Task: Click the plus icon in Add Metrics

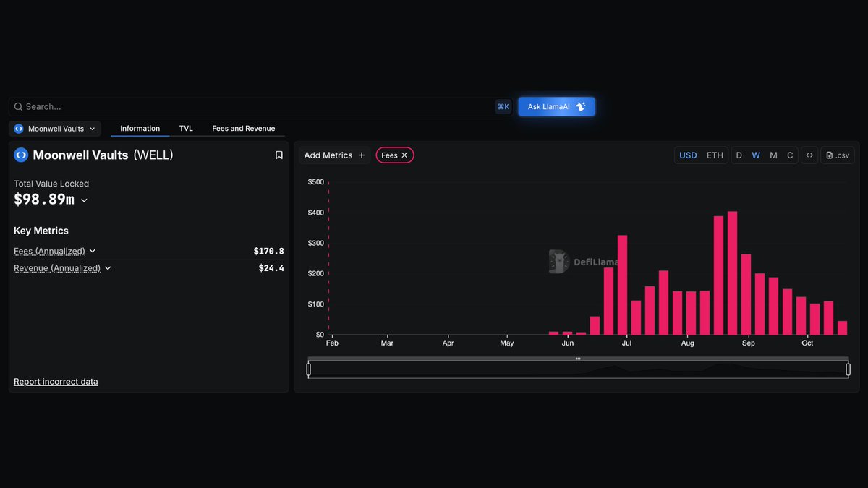Action: point(362,155)
